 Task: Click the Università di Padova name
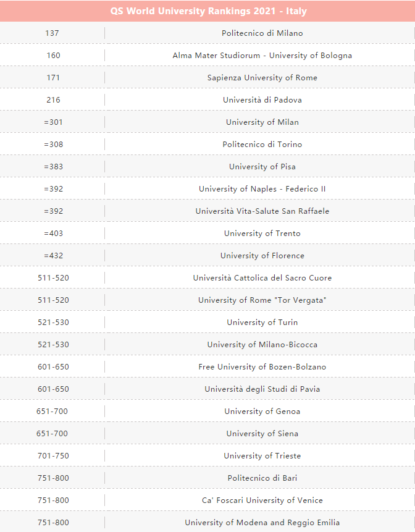(x=262, y=99)
